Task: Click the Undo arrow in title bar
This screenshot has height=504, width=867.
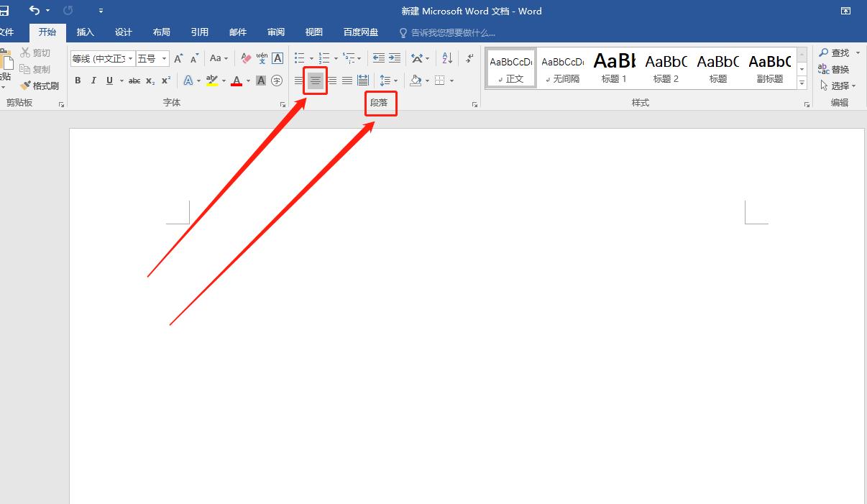Action: tap(35, 10)
